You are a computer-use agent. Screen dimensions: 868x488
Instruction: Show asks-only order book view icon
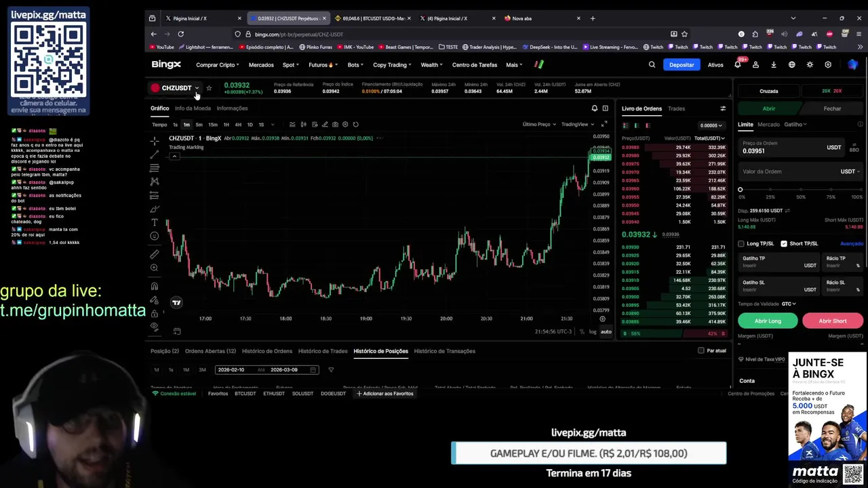tap(648, 125)
